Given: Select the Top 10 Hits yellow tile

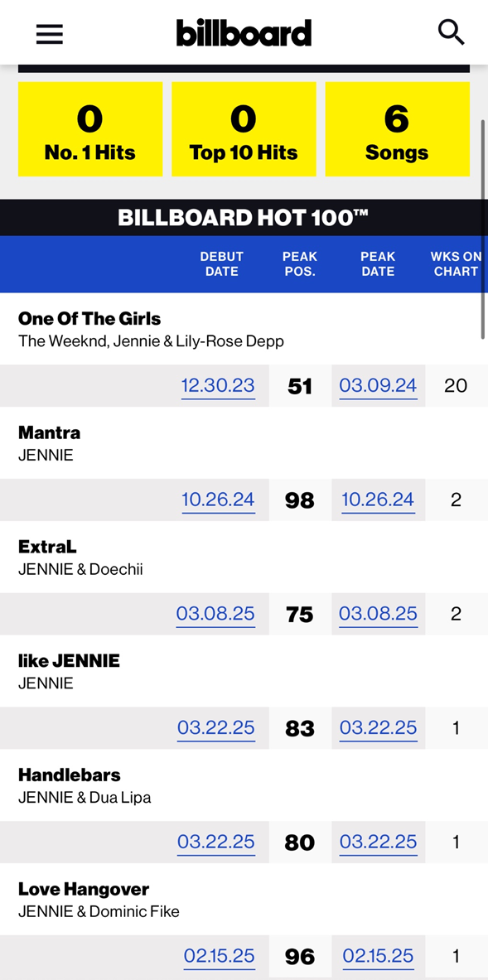Looking at the screenshot, I should [244, 129].
